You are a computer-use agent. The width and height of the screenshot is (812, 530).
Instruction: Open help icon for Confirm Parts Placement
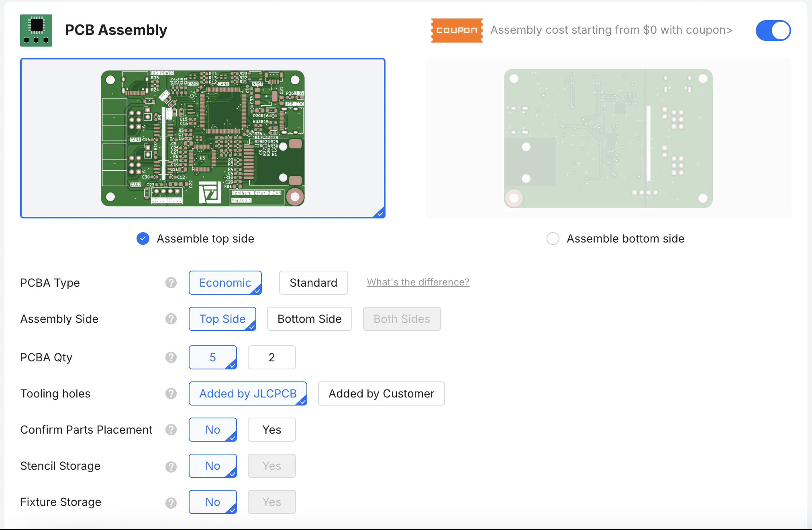point(171,430)
